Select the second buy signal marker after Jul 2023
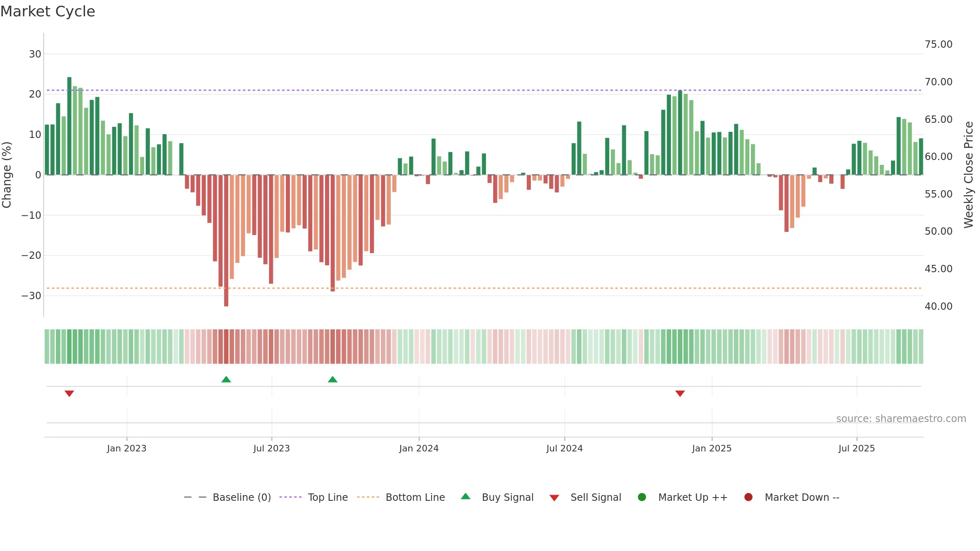Viewport: 980px width, 551px height. (x=333, y=380)
